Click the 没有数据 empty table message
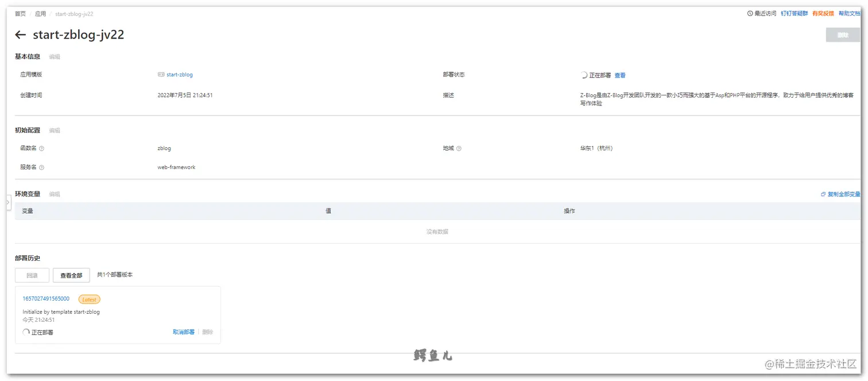The width and height of the screenshot is (868, 381). 437,232
